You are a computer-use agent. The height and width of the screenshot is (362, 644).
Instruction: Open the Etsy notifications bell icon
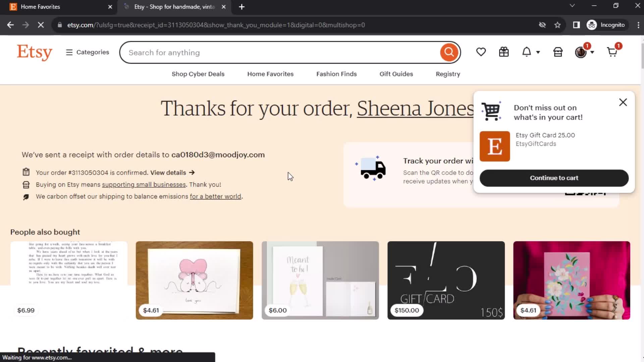coord(527,52)
